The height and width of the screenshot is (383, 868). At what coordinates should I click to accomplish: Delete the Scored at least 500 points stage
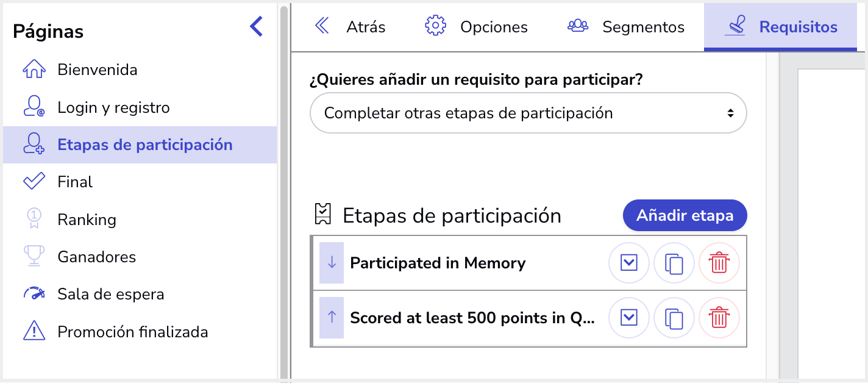click(719, 318)
